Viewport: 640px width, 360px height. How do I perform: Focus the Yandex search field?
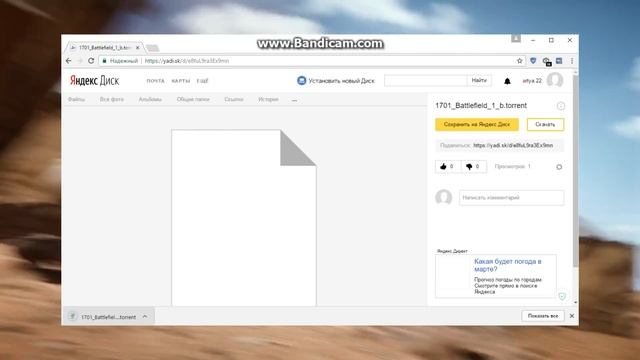point(425,81)
